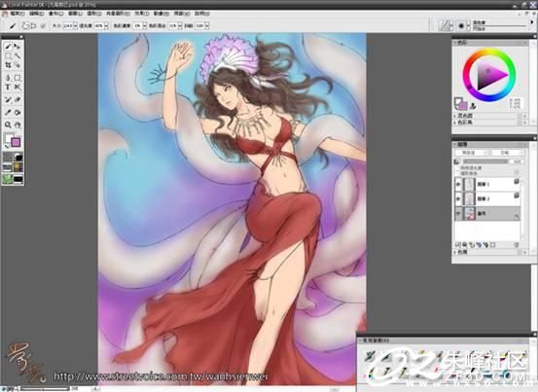Open the brush selector flyout arrow menu
This screenshot has height=392, width=538.
tap(532, 22)
